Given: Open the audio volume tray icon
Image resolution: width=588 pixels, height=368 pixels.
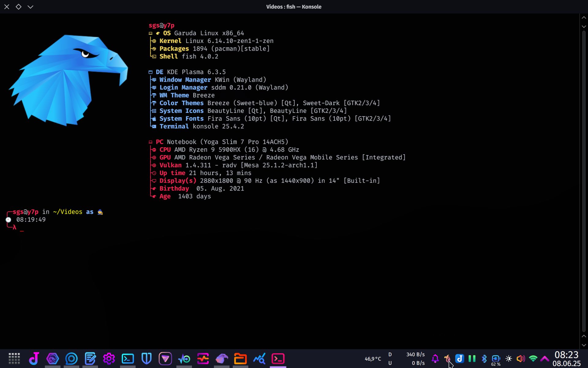Looking at the screenshot, I should pyautogui.click(x=521, y=358).
